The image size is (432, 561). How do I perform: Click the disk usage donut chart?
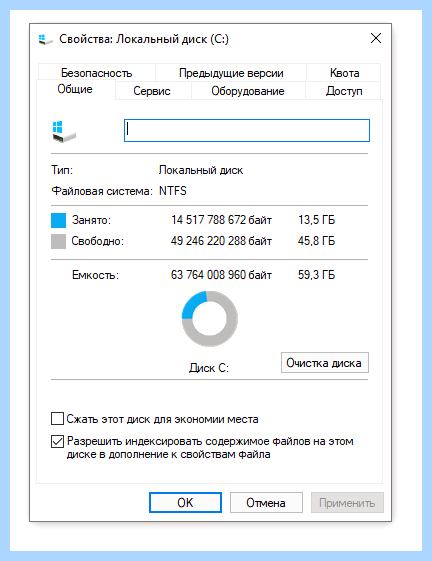pyautogui.click(x=210, y=318)
